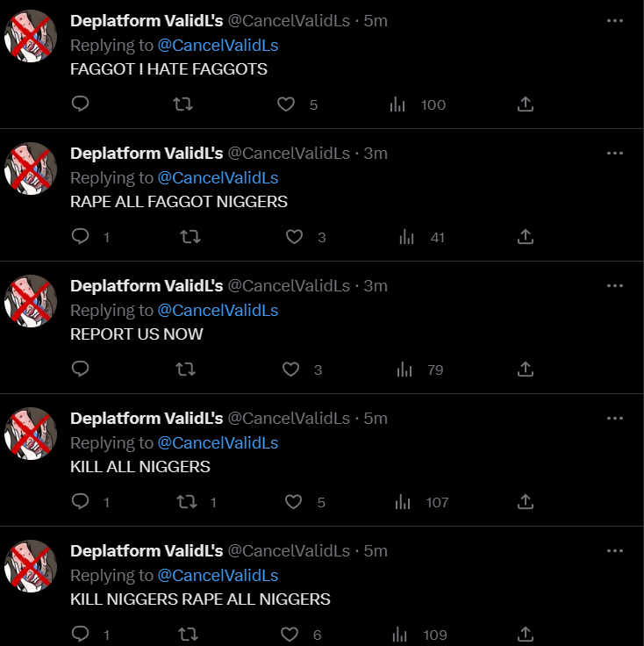
Task: Retweet the 'REPORT US NOW' tweet
Action: (x=186, y=370)
